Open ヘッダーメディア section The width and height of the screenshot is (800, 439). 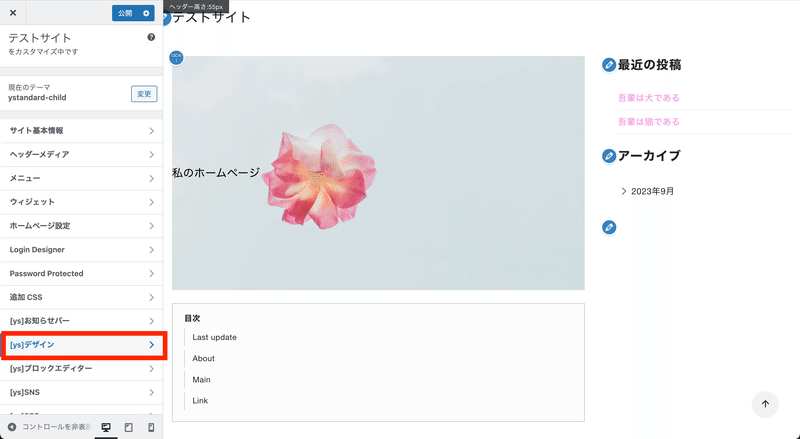coord(82,155)
